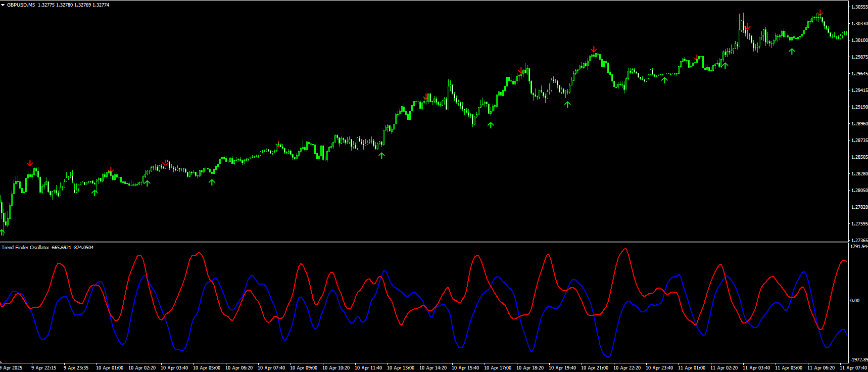Click the 10 Apr 01:00 time label

coord(110,368)
